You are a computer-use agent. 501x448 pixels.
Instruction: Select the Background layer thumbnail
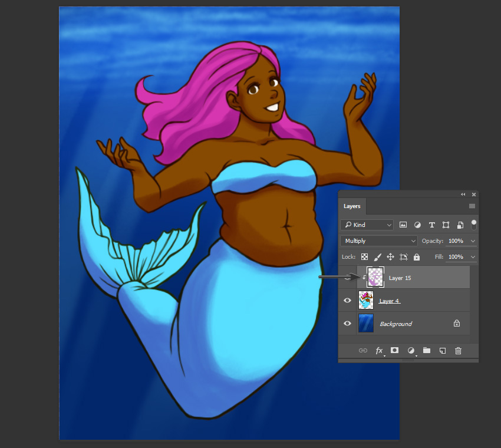tap(366, 323)
